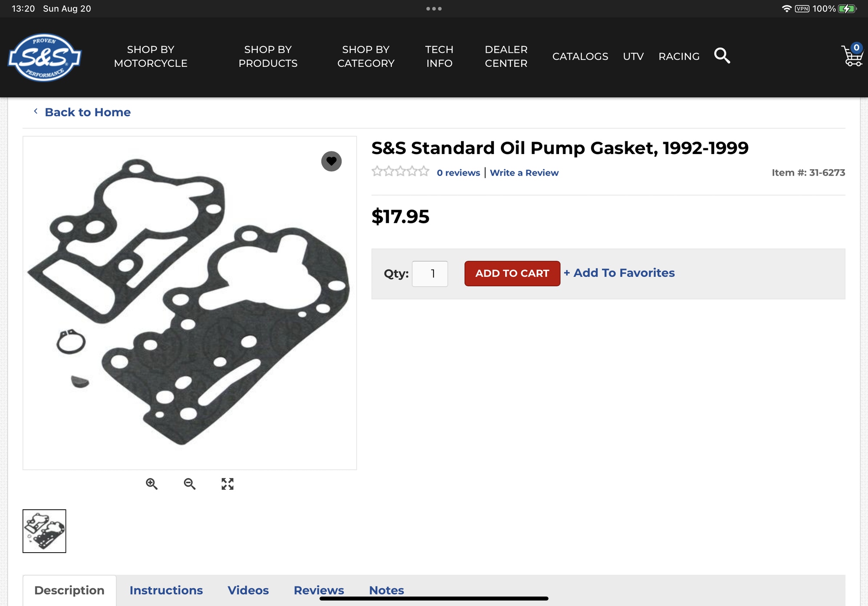Expand the Shop By Motorcycle menu
The height and width of the screenshot is (606, 868).
pyautogui.click(x=151, y=56)
